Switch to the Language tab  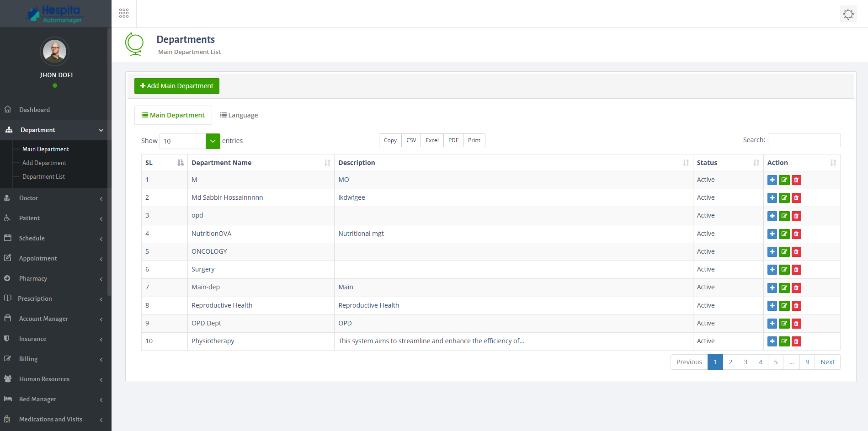pyautogui.click(x=239, y=115)
